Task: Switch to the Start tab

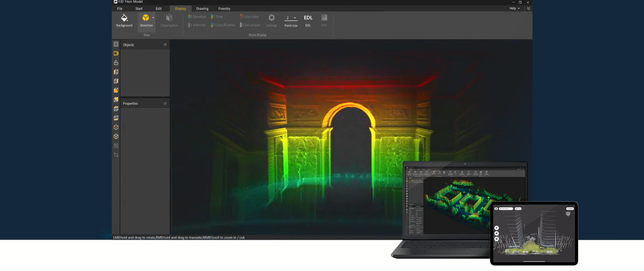Action: [x=139, y=9]
